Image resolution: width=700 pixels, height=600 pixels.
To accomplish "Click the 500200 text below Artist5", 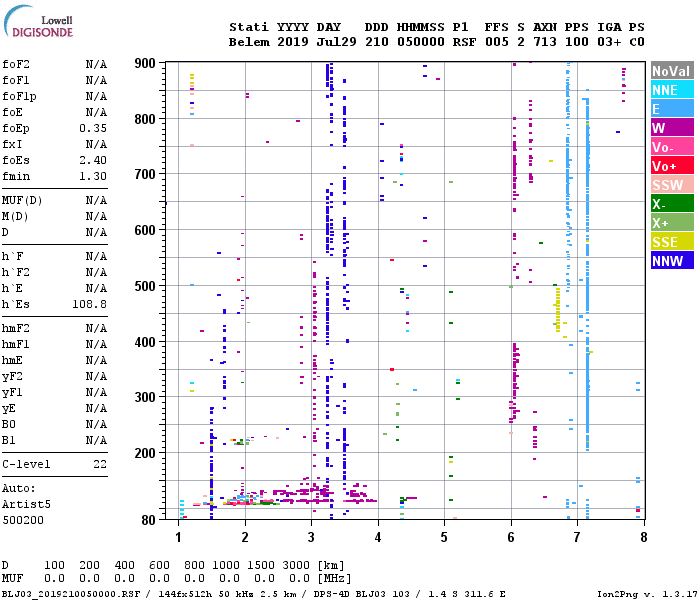I will point(23,521).
